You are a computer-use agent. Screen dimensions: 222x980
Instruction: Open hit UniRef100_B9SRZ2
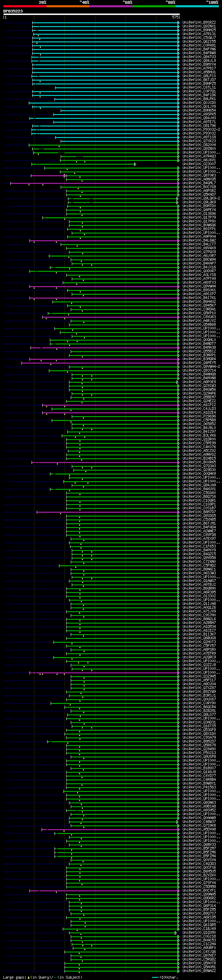(199, 23)
